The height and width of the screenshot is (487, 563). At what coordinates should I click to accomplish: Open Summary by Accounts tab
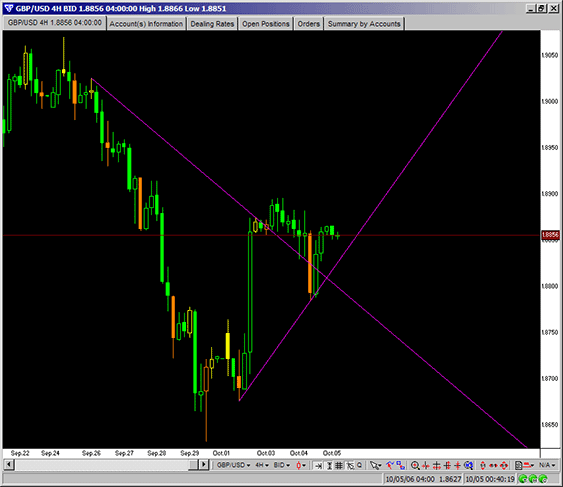click(x=364, y=24)
